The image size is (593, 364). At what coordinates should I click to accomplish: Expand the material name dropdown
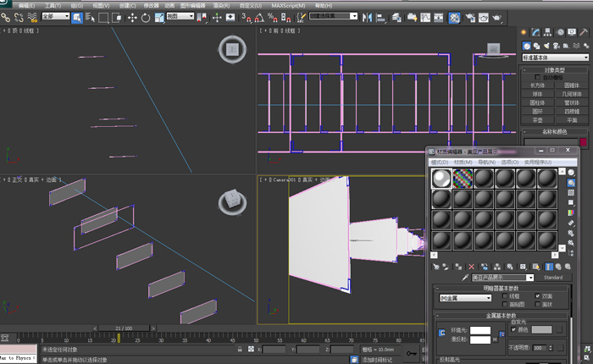tap(530, 277)
